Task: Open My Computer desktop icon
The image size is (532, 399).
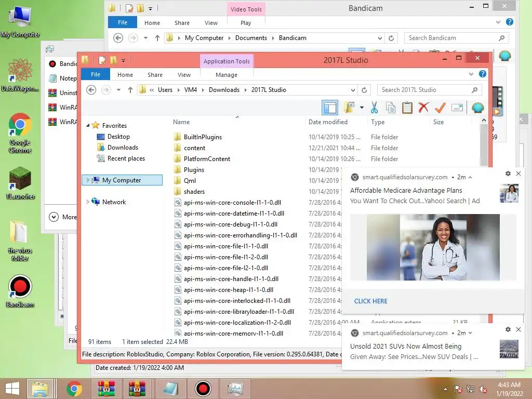Action: click(x=20, y=22)
